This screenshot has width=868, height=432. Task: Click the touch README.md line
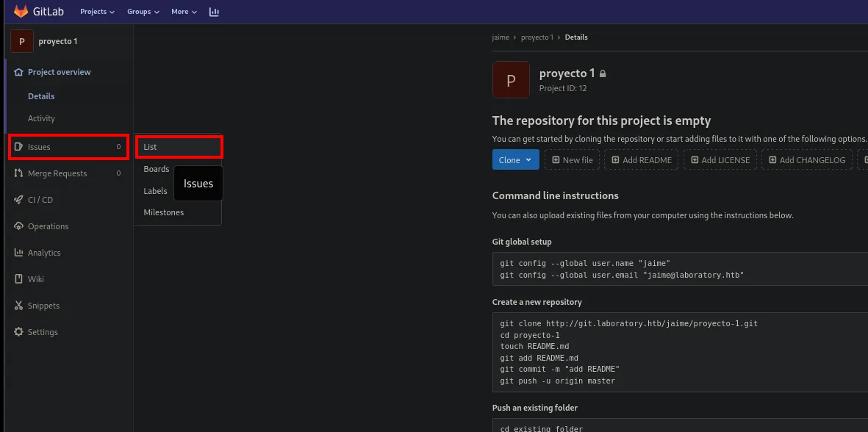coord(534,346)
